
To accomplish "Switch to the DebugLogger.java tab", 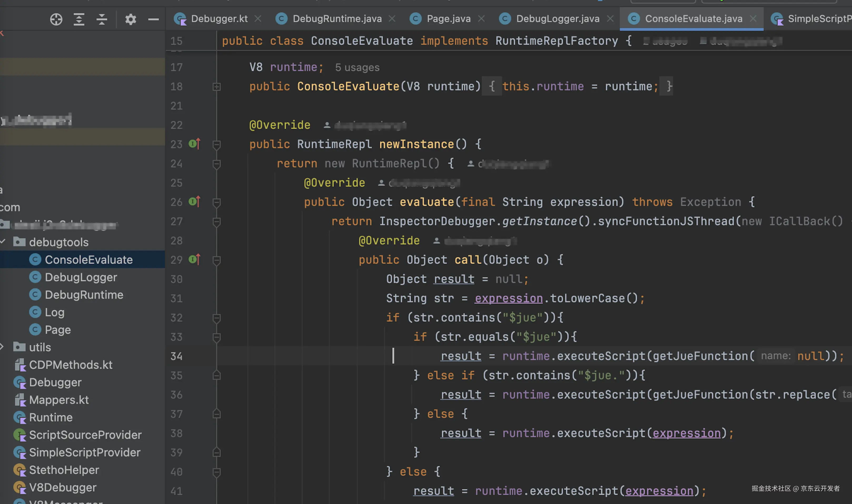I will click(557, 19).
